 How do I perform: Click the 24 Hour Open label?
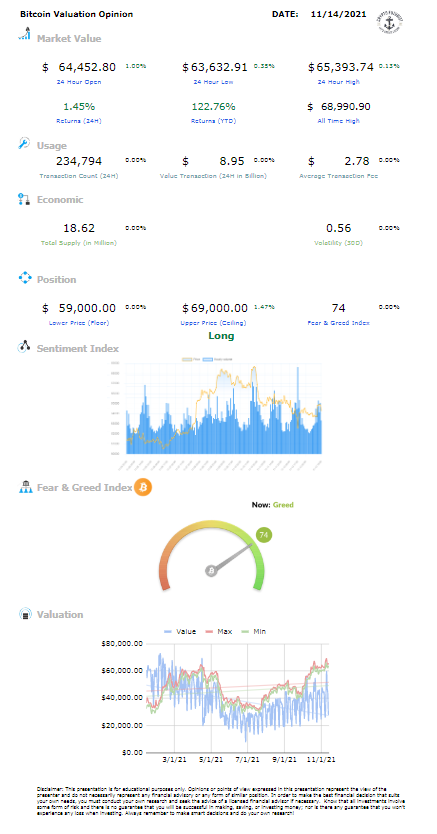click(79, 82)
